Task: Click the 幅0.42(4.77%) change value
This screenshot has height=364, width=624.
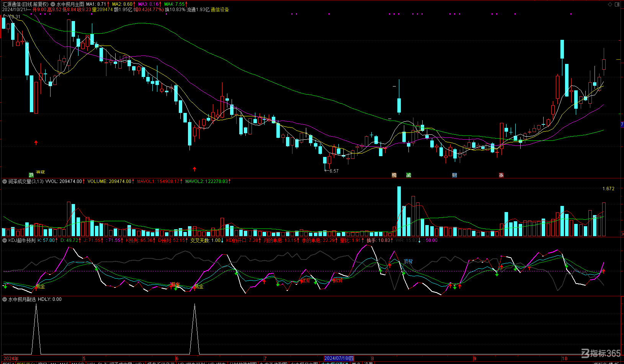Action: [149, 10]
